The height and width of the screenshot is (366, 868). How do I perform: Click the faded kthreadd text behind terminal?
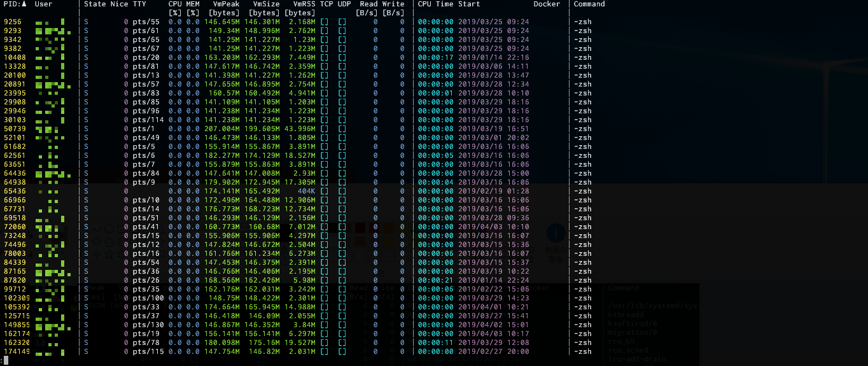click(x=627, y=314)
